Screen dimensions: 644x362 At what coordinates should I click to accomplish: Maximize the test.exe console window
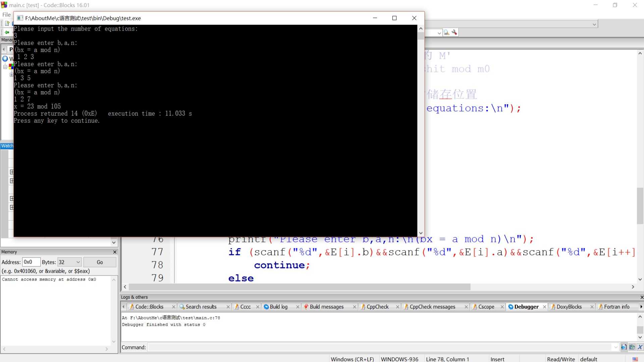394,18
